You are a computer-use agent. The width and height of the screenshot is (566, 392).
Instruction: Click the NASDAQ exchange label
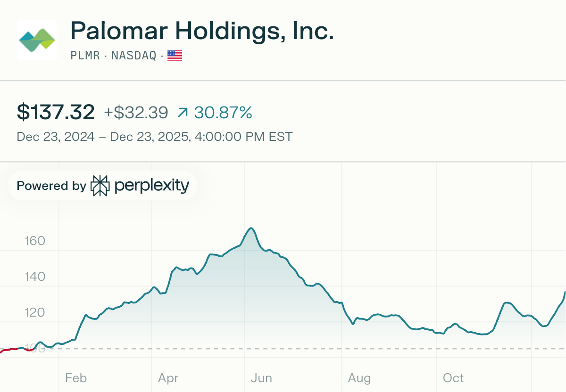coord(133,56)
